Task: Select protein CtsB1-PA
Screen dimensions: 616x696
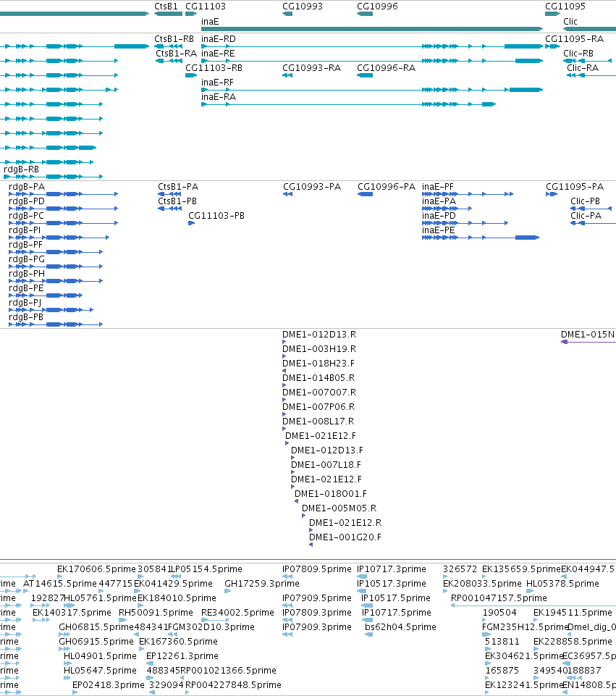Action: [178, 187]
